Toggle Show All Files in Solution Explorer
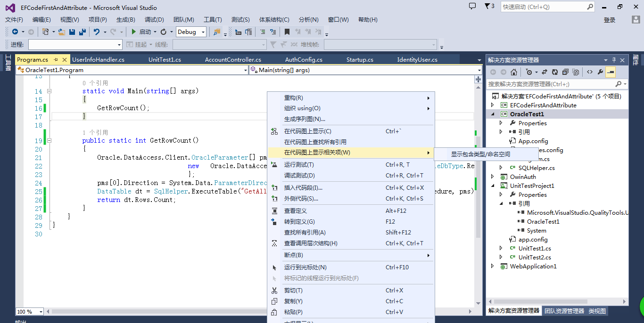 tap(576, 72)
